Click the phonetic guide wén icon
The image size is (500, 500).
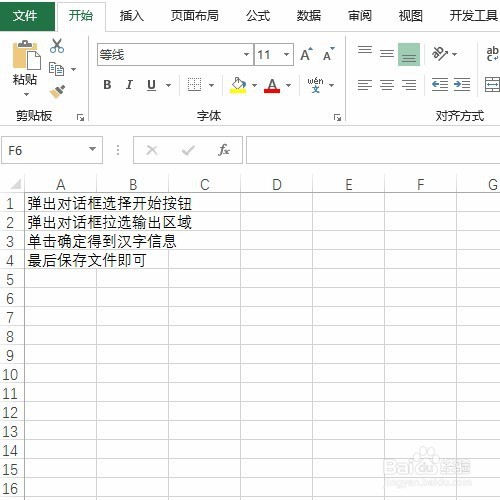(x=315, y=85)
